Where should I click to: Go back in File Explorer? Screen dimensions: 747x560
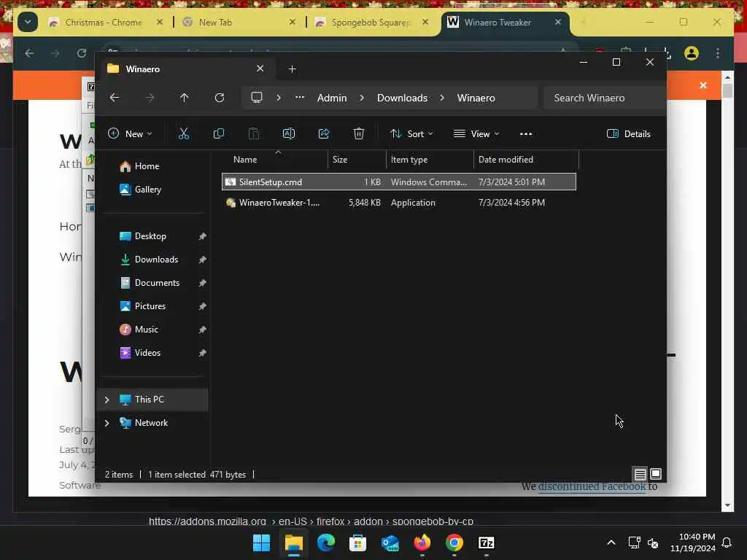(115, 98)
